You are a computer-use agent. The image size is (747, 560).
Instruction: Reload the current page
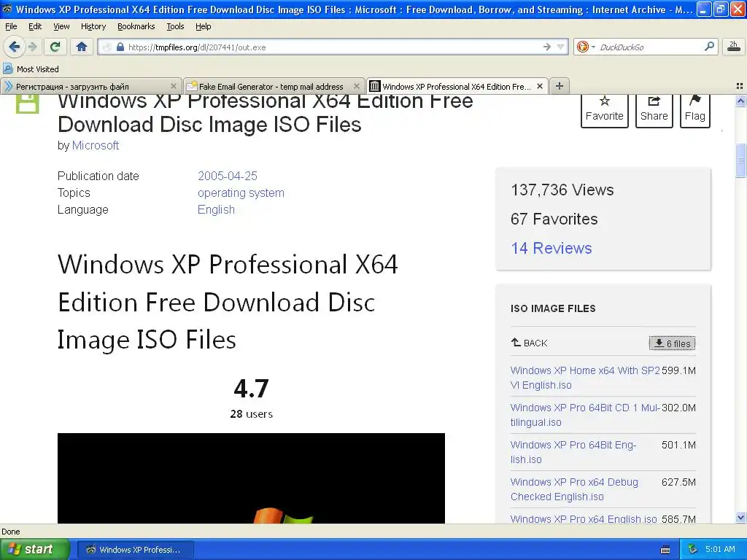pyautogui.click(x=55, y=47)
